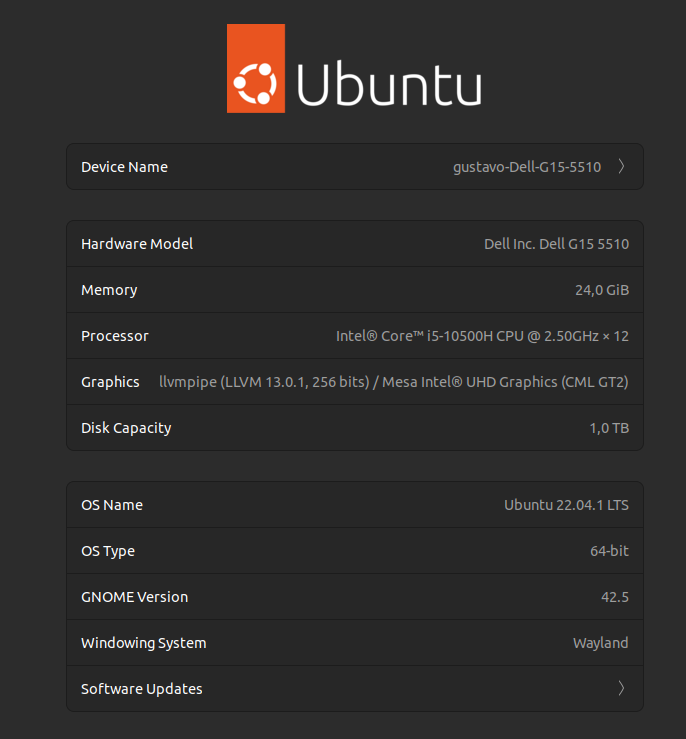
Task: Click the Ubuntu wordmark text in the header
Action: point(390,84)
